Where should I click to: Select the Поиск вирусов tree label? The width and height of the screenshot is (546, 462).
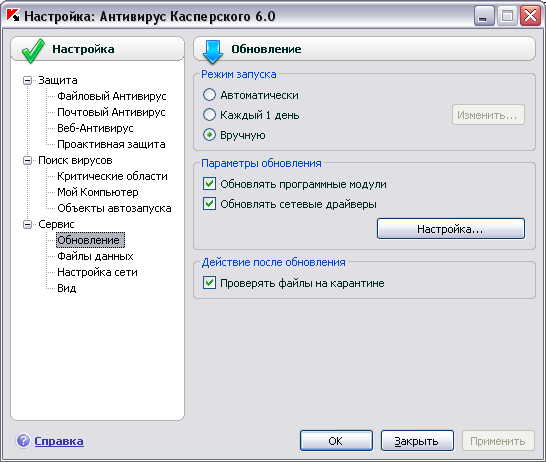click(x=75, y=160)
